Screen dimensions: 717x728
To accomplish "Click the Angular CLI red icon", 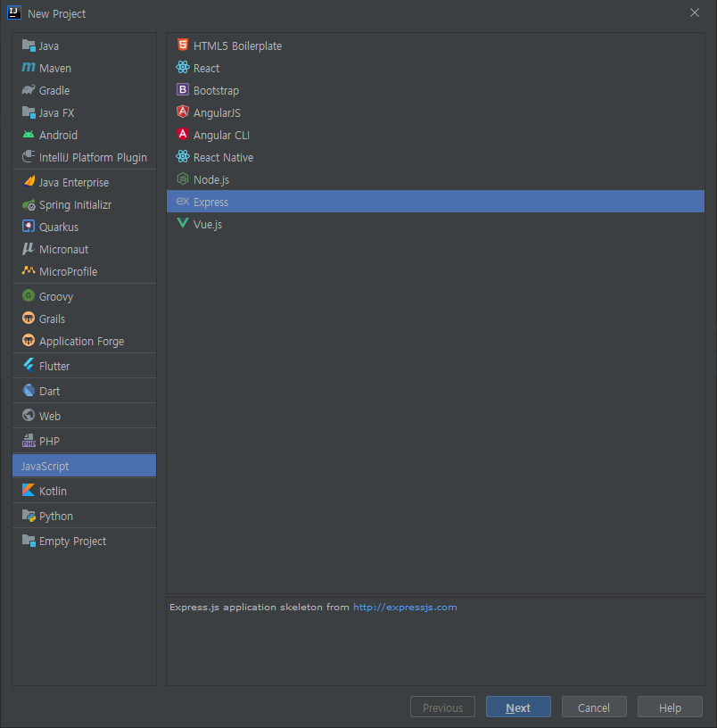I will point(183,134).
